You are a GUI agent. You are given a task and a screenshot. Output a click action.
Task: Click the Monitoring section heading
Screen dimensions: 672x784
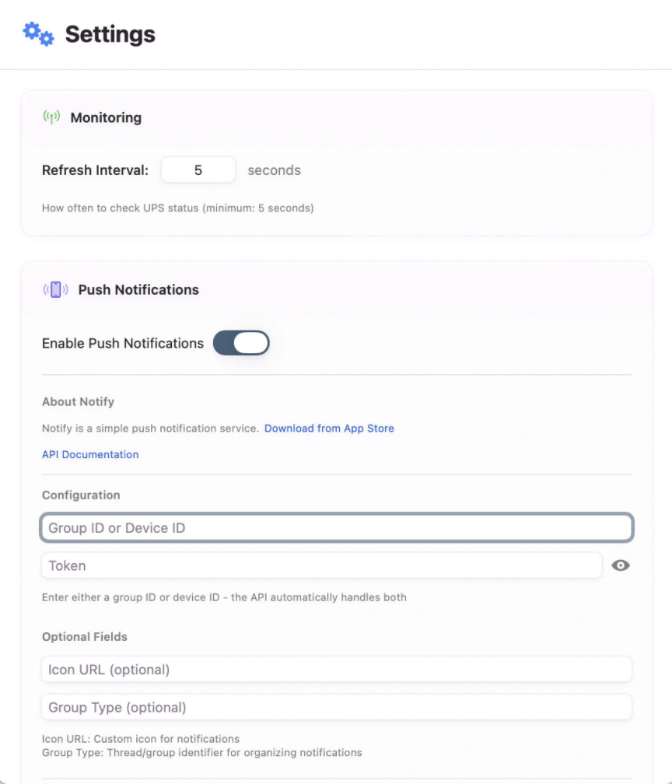(106, 118)
